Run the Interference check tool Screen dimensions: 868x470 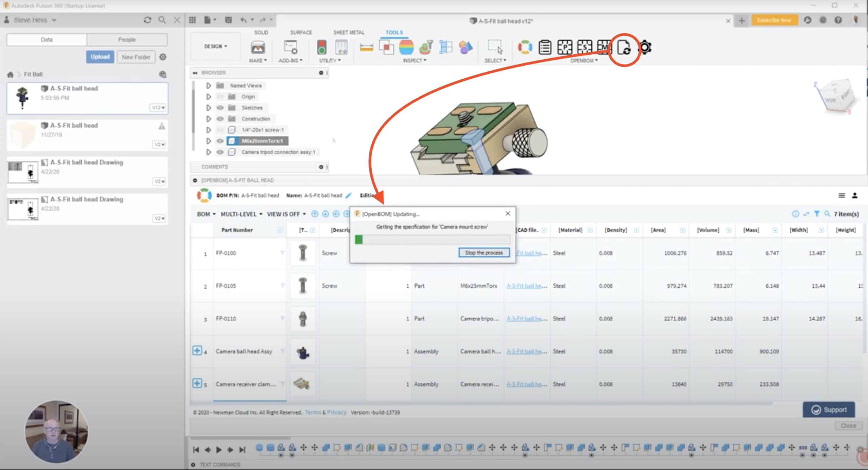386,47
